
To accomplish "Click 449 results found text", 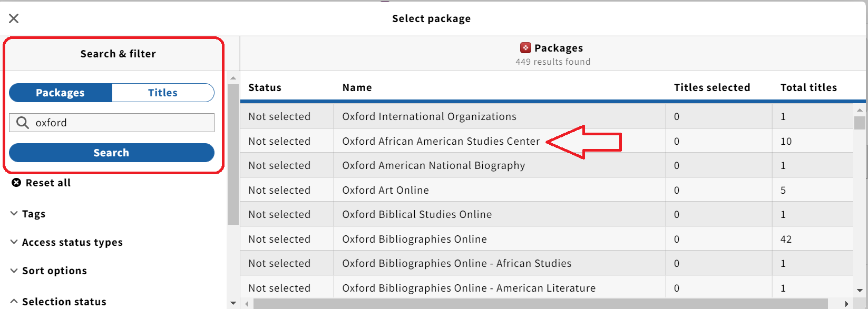I will [x=553, y=62].
